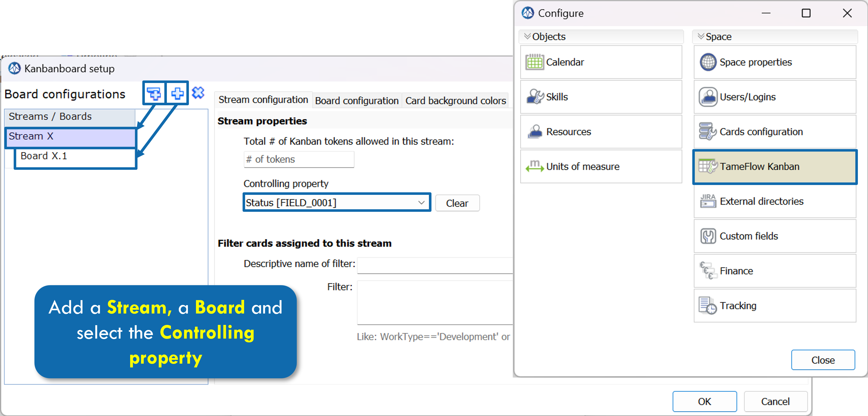Image resolution: width=868 pixels, height=416 pixels.
Task: Open External directories settings
Action: point(775,201)
